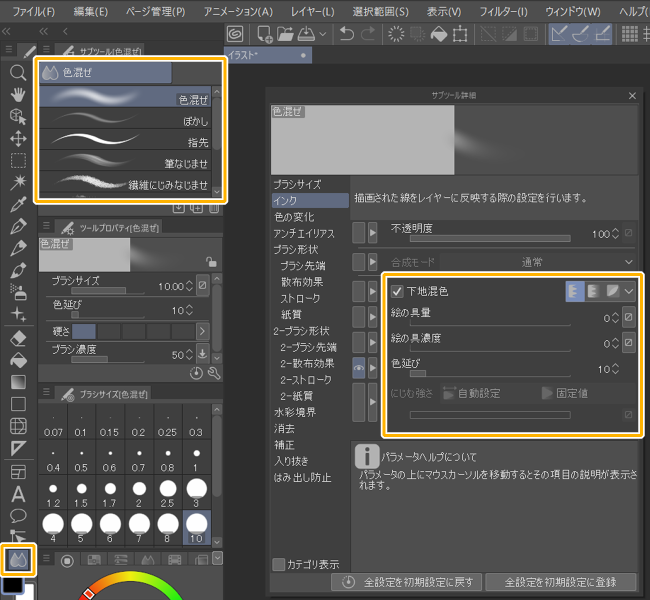Image resolution: width=650 pixels, height=600 pixels.
Task: Select second 下地混色 blend mode button
Action: [593, 291]
